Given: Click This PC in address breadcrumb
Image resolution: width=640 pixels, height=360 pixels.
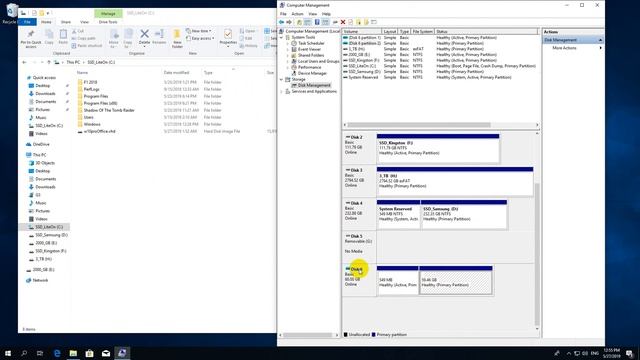Looking at the screenshot, I should [x=73, y=62].
